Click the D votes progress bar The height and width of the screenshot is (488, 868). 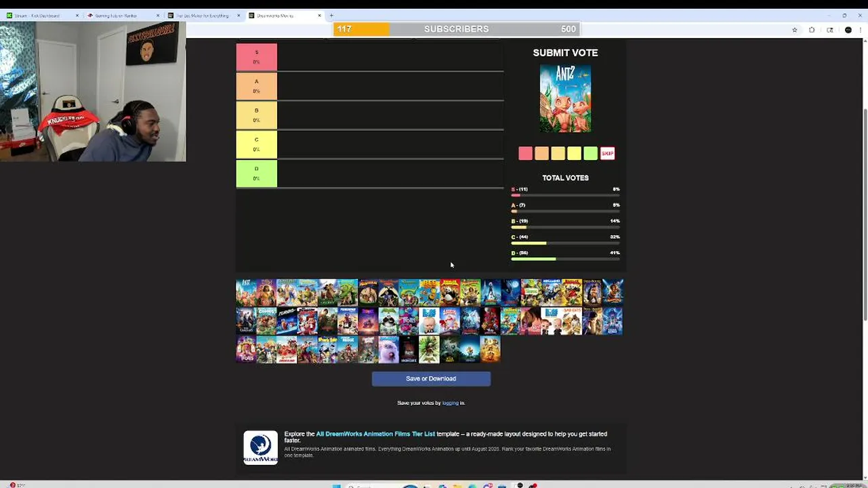565,259
